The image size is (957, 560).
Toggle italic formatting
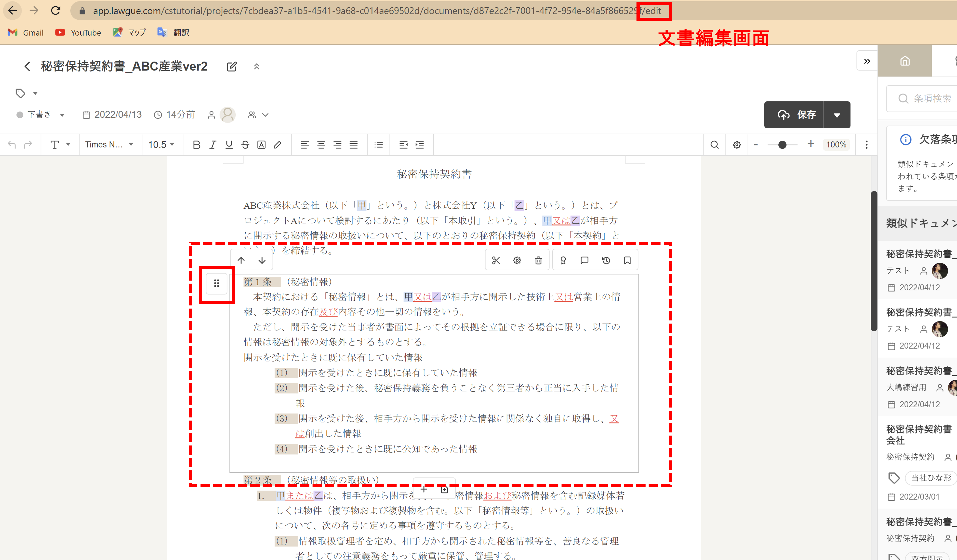213,145
